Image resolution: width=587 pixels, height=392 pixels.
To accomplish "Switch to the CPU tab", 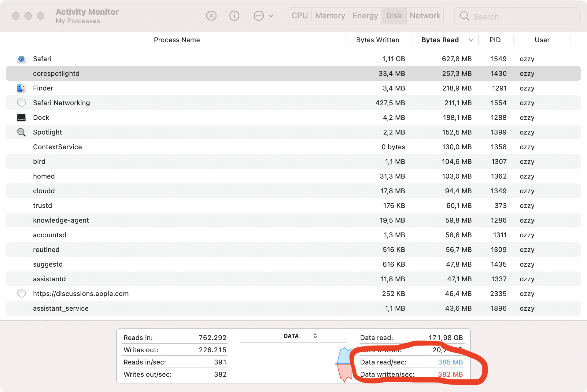I will 300,16.
